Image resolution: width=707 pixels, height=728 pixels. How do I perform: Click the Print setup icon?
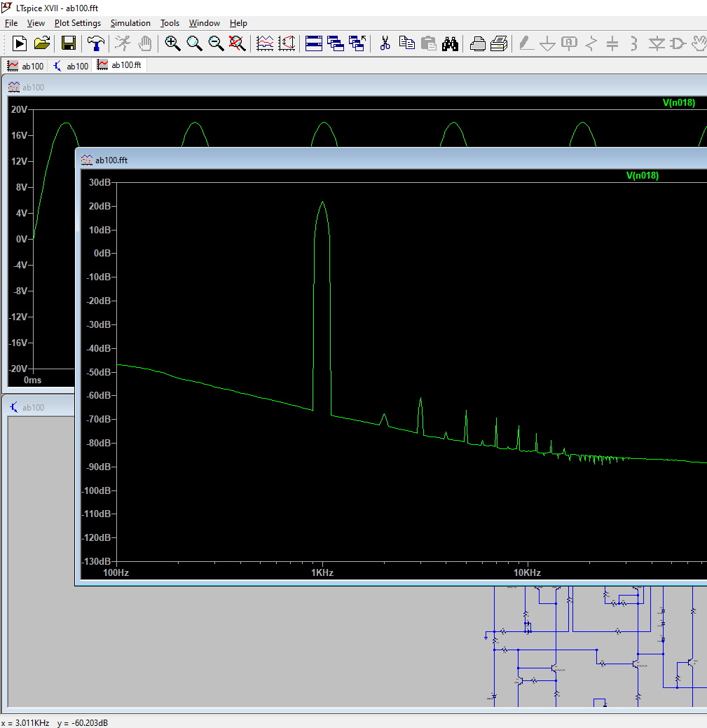478,43
